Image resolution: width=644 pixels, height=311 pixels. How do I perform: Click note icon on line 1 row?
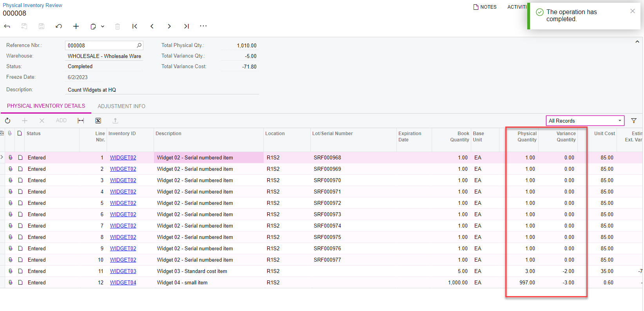(20, 157)
